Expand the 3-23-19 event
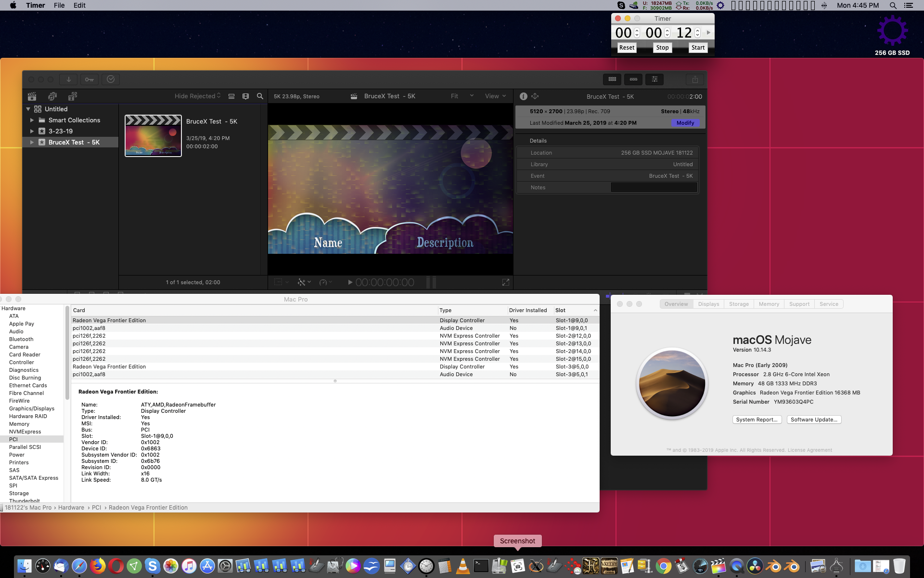The width and height of the screenshot is (924, 578). [x=32, y=131]
